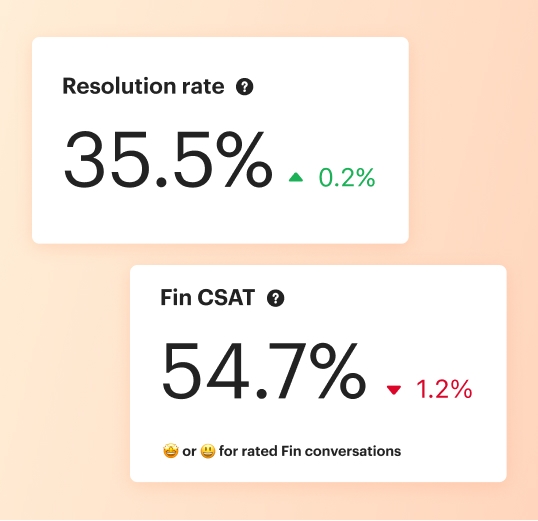The height and width of the screenshot is (521, 538).
Task: Click the red down triangle trend indicator
Action: click(394, 390)
